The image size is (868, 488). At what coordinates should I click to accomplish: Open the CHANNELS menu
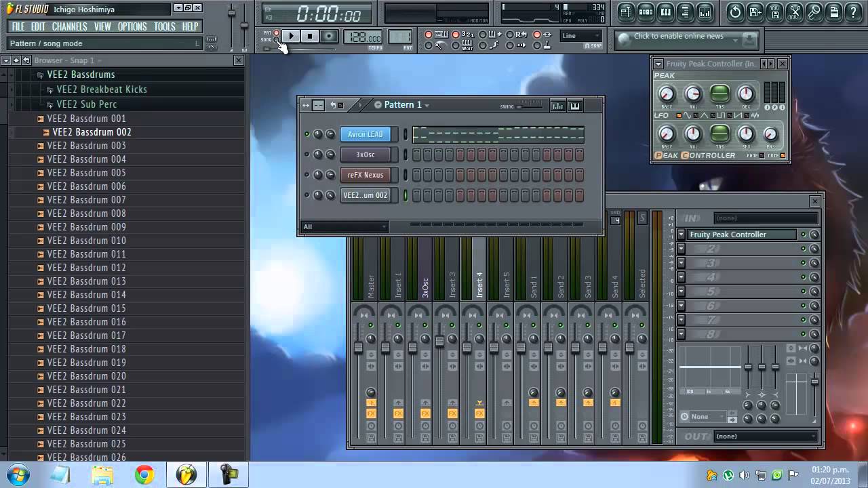coord(69,26)
